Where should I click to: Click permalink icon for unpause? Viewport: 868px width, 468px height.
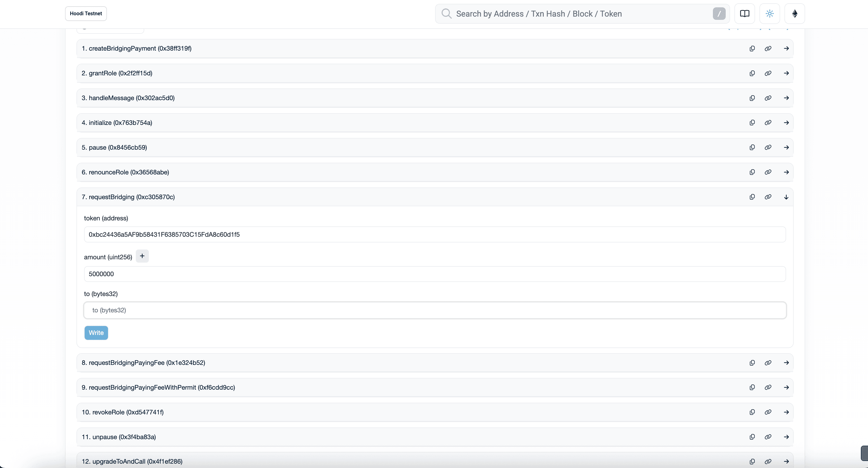pyautogui.click(x=768, y=437)
